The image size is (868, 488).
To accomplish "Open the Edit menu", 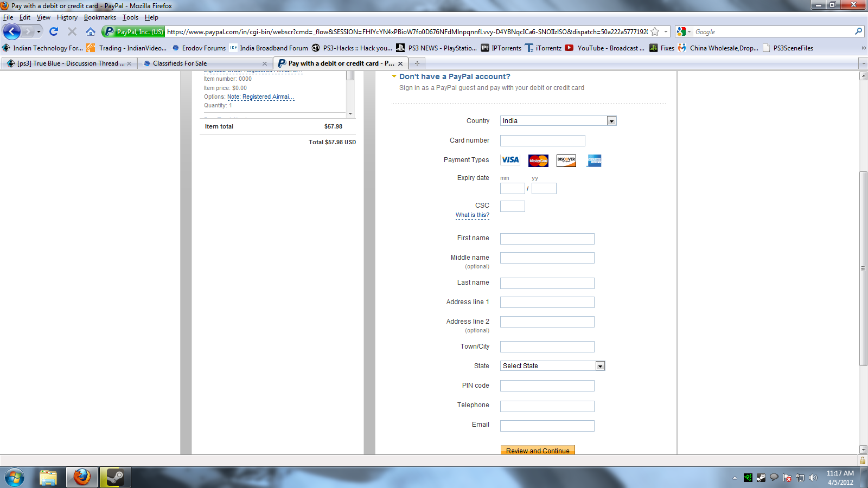I will point(25,17).
